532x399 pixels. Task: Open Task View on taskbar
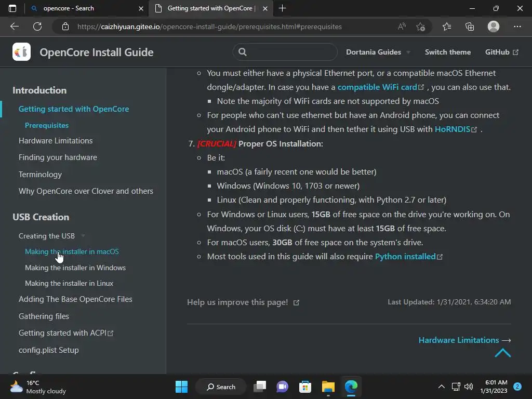click(x=260, y=387)
